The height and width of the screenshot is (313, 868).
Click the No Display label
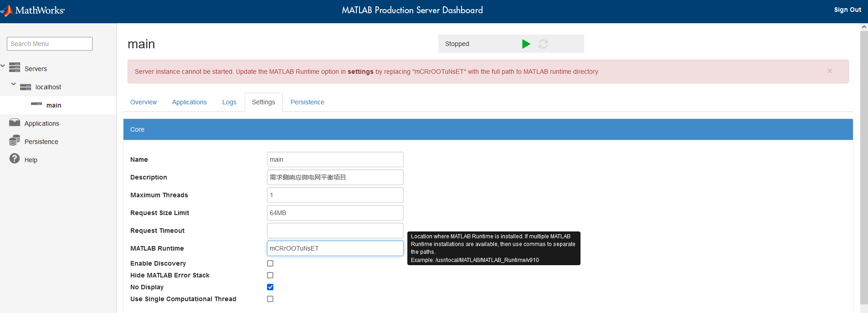(147, 287)
